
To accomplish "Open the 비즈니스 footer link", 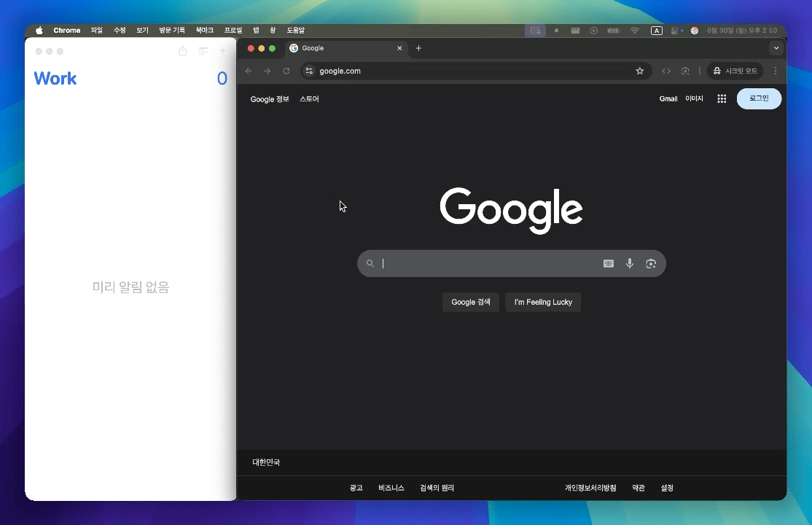I will (x=391, y=488).
